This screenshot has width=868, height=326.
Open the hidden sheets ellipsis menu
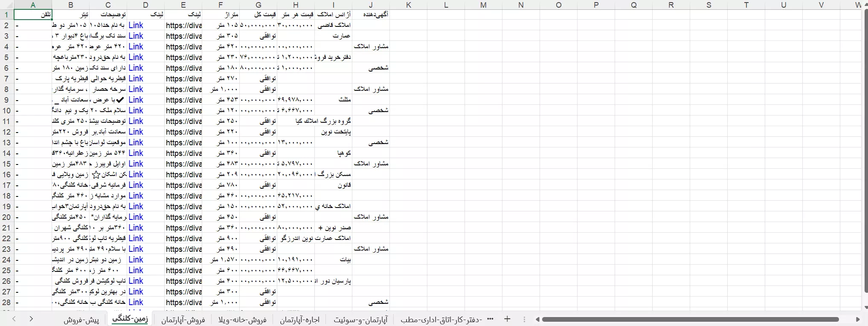(490, 319)
